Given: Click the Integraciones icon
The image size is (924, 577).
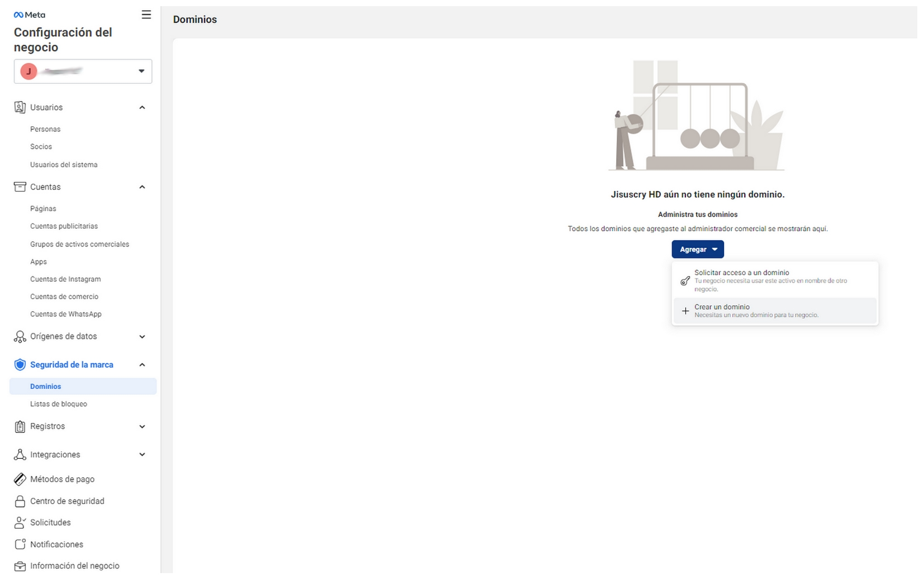Looking at the screenshot, I should pos(20,455).
